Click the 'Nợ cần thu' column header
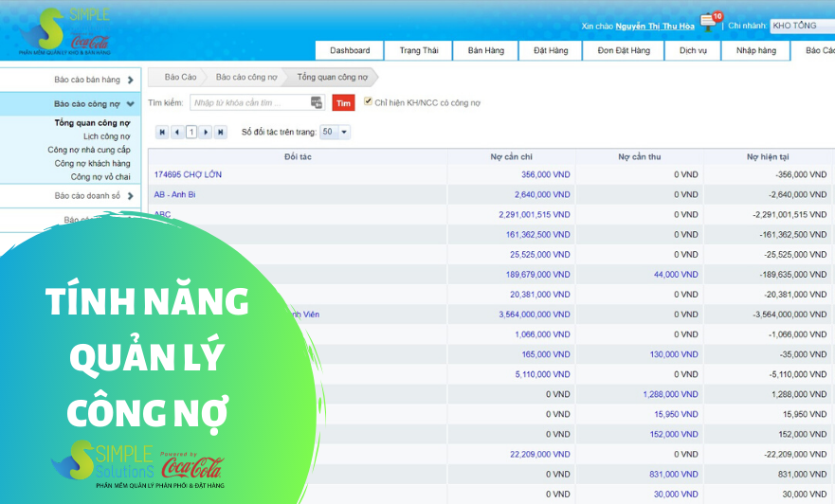835x504 pixels. tap(640, 156)
